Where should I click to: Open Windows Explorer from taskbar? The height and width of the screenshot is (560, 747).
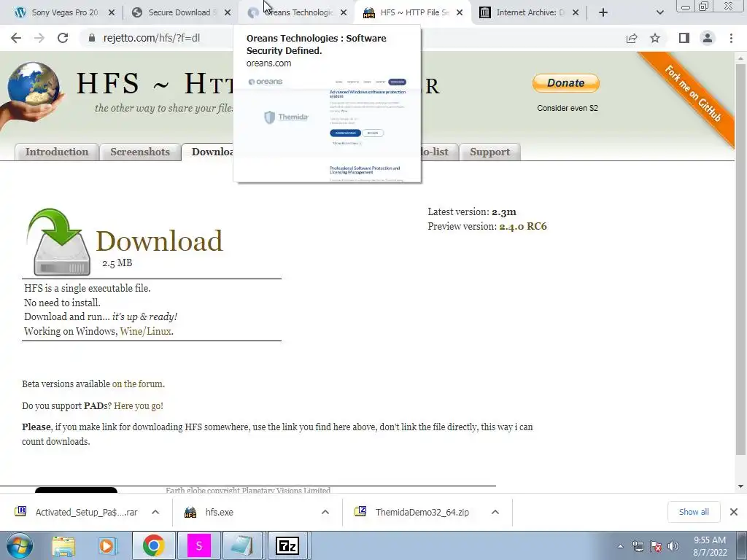(63, 546)
